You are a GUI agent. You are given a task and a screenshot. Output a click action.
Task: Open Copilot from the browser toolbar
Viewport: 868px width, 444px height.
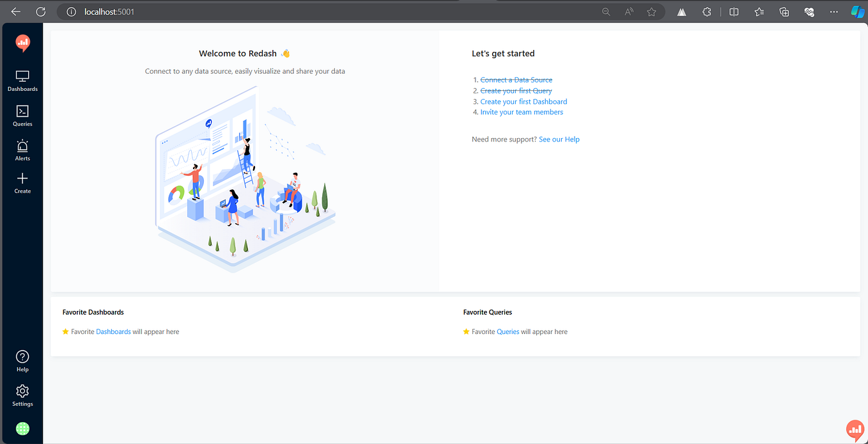click(x=857, y=11)
